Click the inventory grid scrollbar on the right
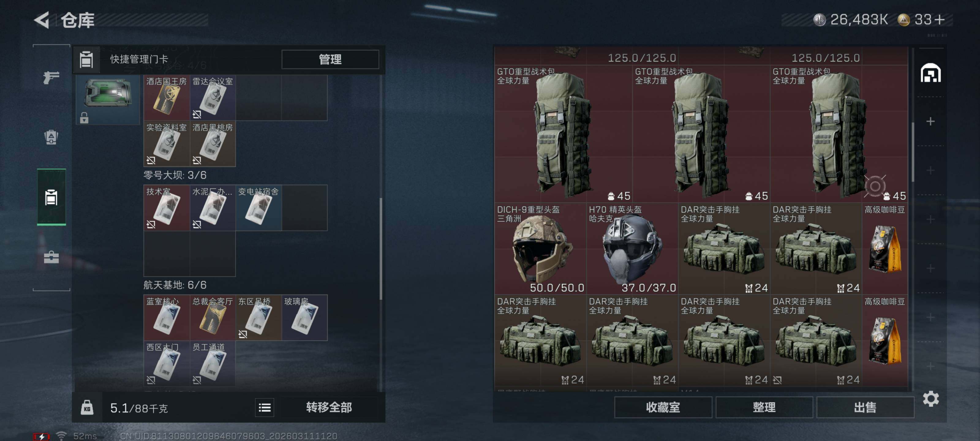Image resolution: width=980 pixels, height=441 pixels. point(913,152)
